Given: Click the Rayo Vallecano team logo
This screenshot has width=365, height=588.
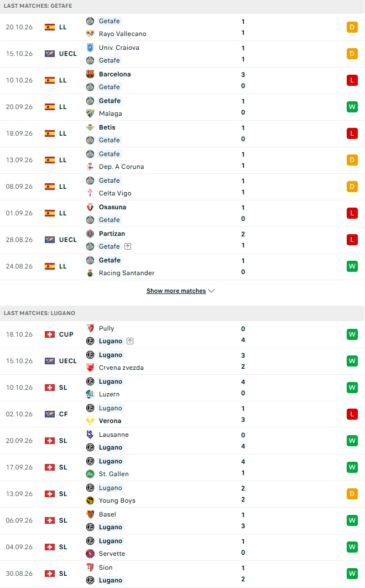Looking at the screenshot, I should click(90, 34).
